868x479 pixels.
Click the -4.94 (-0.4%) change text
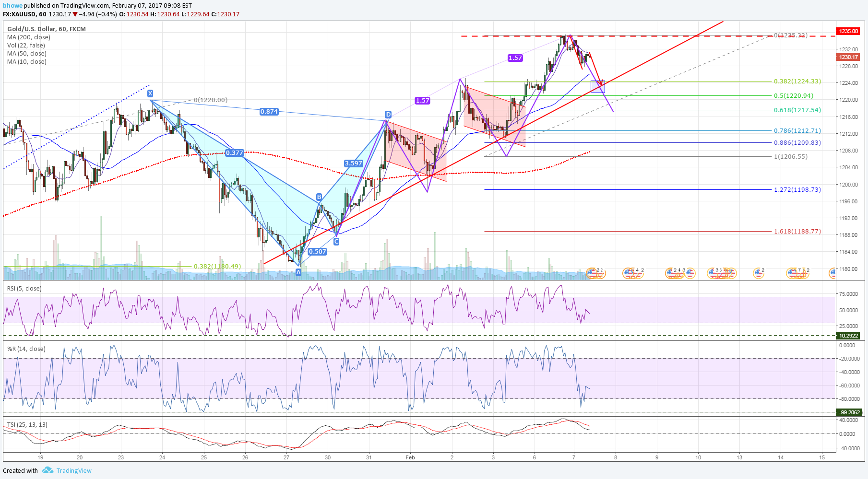click(x=98, y=14)
